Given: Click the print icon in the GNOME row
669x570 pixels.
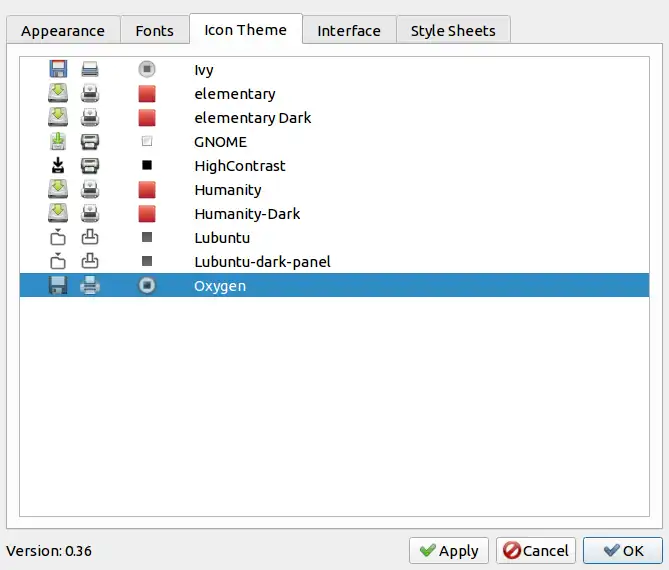Looking at the screenshot, I should click(90, 141).
